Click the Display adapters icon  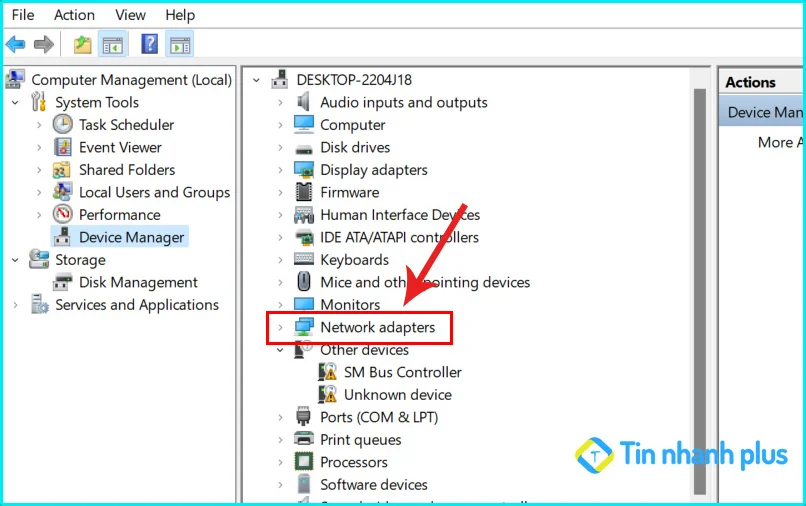304,170
